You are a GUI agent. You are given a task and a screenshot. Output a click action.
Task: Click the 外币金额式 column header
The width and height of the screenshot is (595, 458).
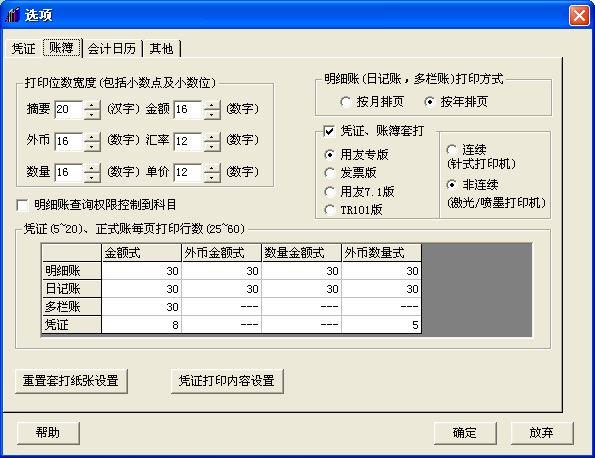222,253
